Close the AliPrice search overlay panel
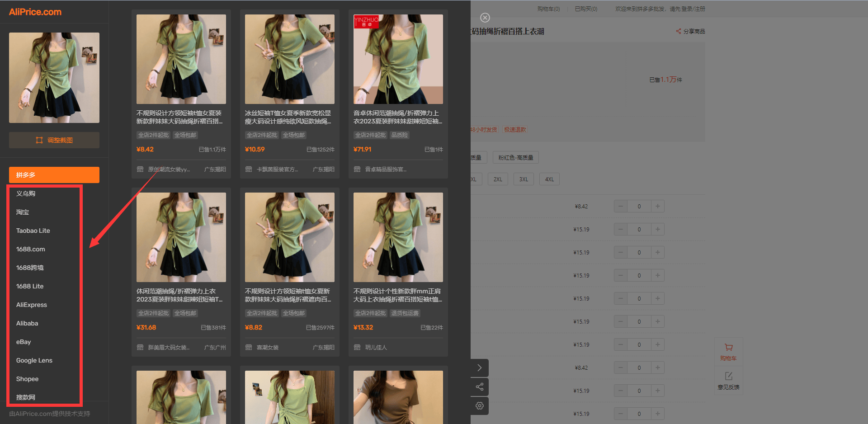Viewport: 868px width, 424px height. [485, 18]
